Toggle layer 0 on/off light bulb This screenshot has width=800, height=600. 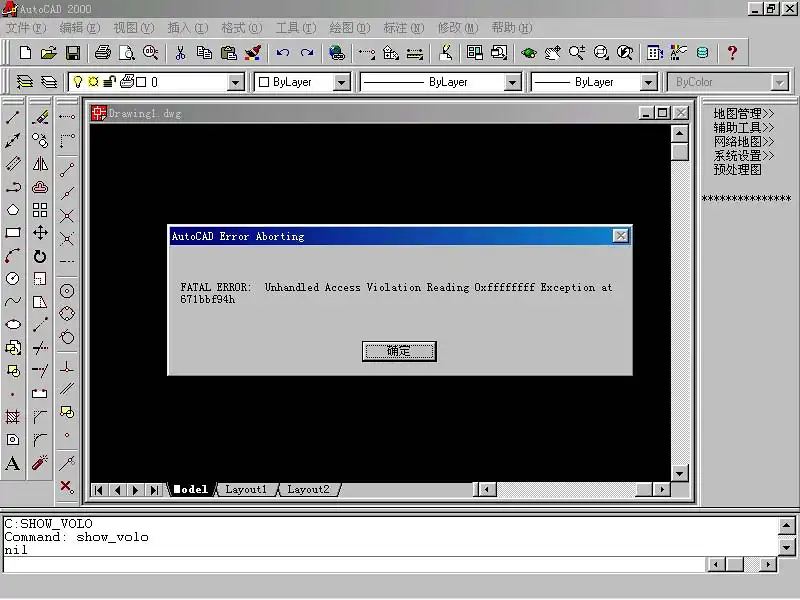(77, 82)
